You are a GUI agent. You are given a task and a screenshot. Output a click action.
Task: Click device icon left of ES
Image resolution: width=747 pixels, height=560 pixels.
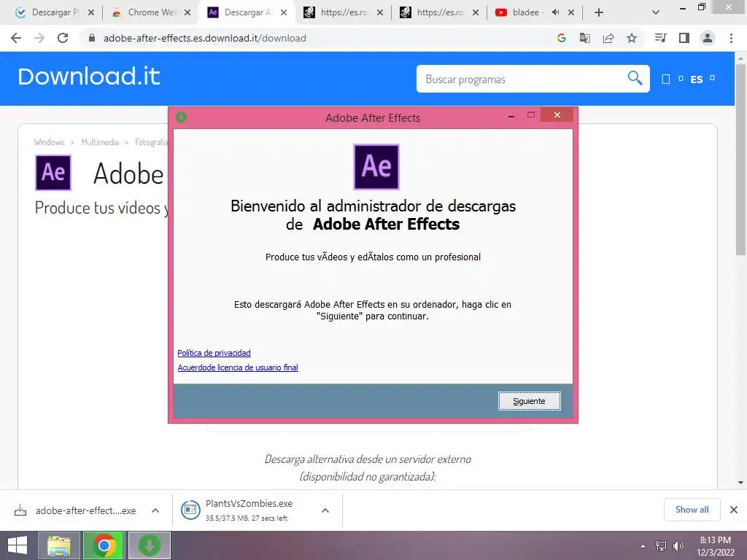tap(666, 79)
